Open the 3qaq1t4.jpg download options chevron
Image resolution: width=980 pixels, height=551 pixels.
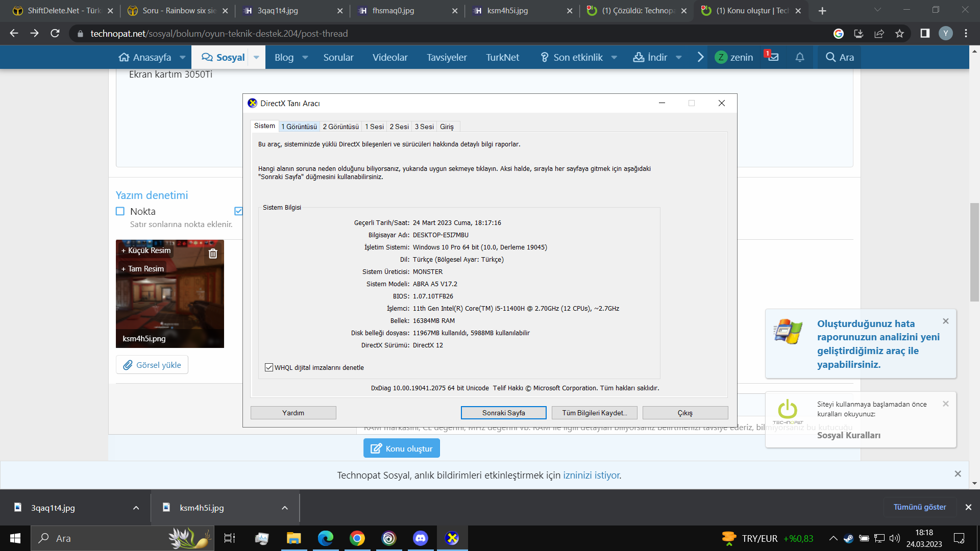[136, 508]
